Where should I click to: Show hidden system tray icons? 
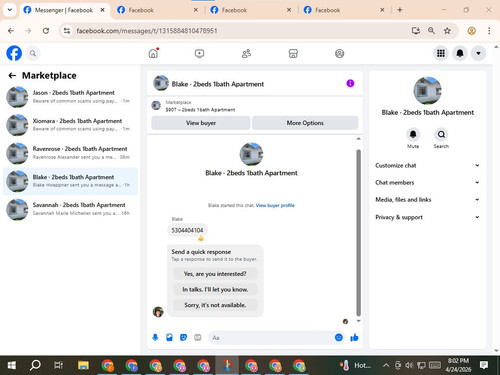point(386,366)
